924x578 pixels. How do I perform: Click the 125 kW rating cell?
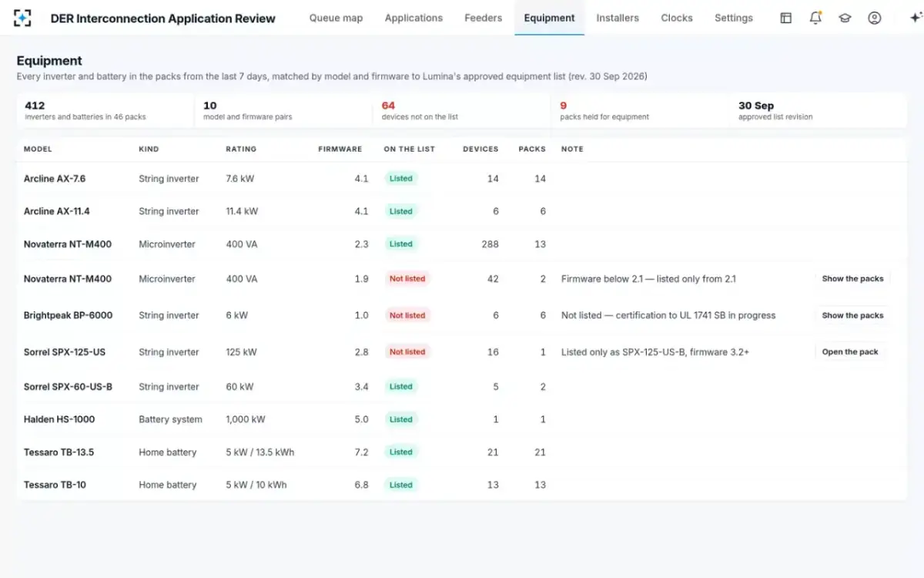click(241, 352)
